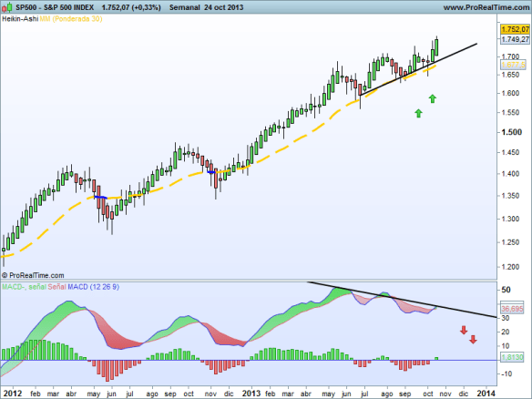Click the 1.300 price axis label
This screenshot has height=399, width=532.
click(510, 219)
